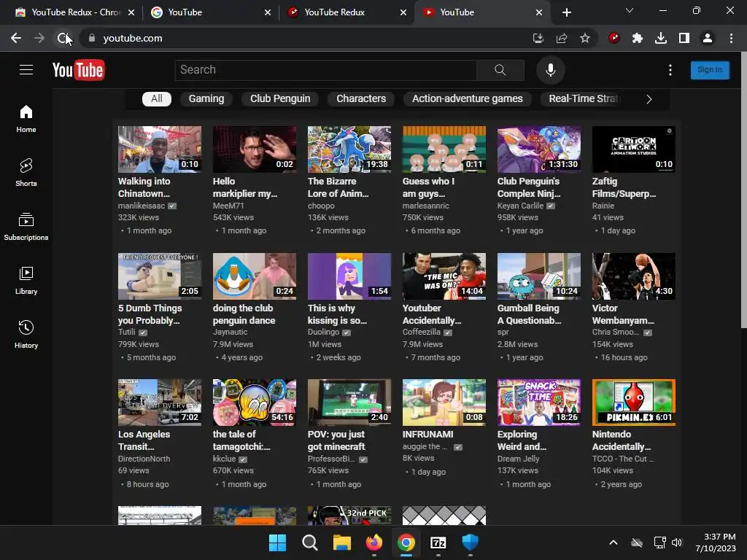Select the All filter chip
The height and width of the screenshot is (560, 747).
157,98
